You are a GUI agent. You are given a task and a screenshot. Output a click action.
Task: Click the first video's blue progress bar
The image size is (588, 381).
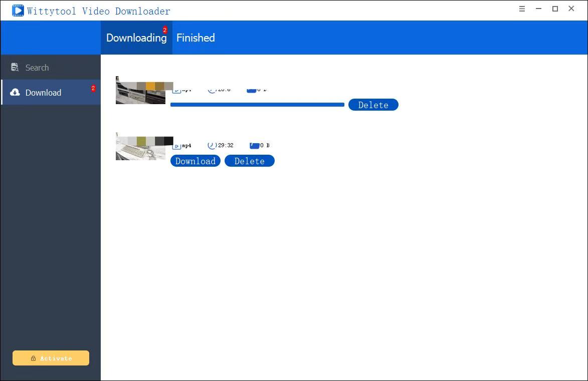pyautogui.click(x=257, y=105)
